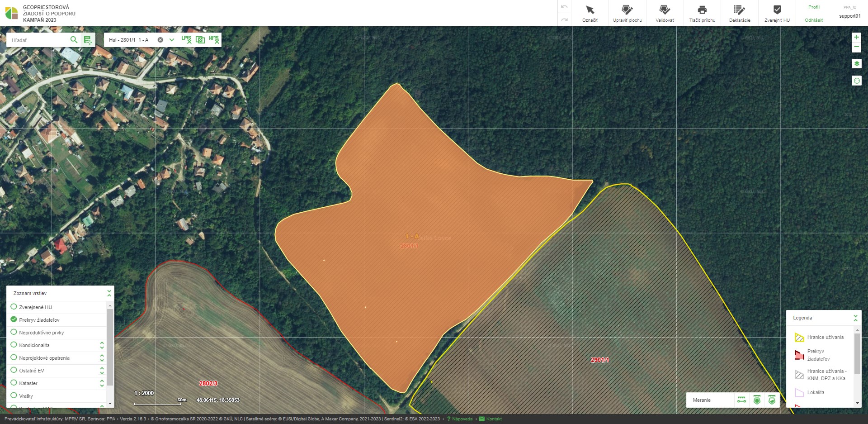Toggle the Ostatné EV layer
868x424 pixels.
tap(14, 370)
